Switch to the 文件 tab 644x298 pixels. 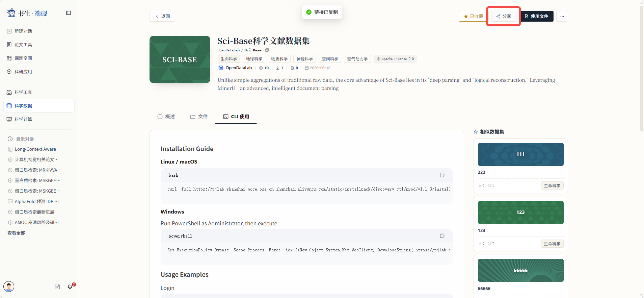pyautogui.click(x=199, y=117)
